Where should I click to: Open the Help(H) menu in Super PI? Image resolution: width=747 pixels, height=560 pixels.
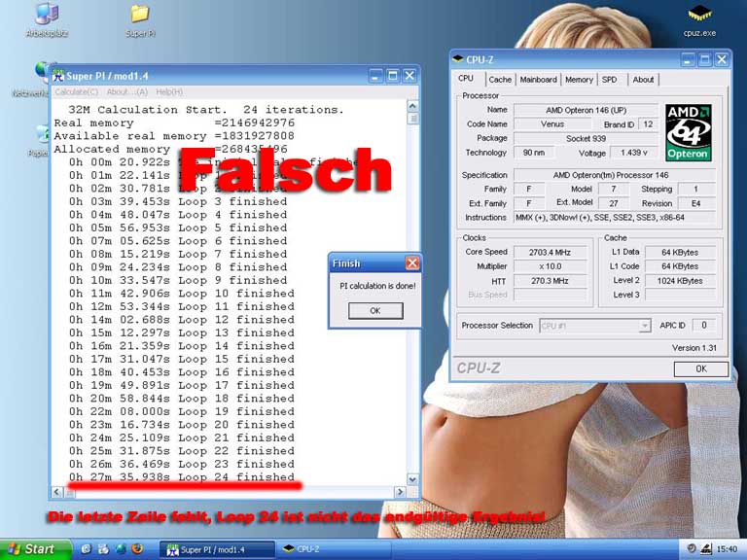point(169,92)
